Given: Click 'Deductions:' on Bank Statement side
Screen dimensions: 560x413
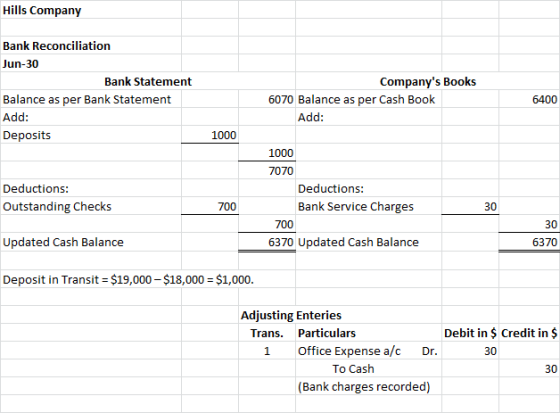Looking at the screenshot, I should [x=36, y=189].
